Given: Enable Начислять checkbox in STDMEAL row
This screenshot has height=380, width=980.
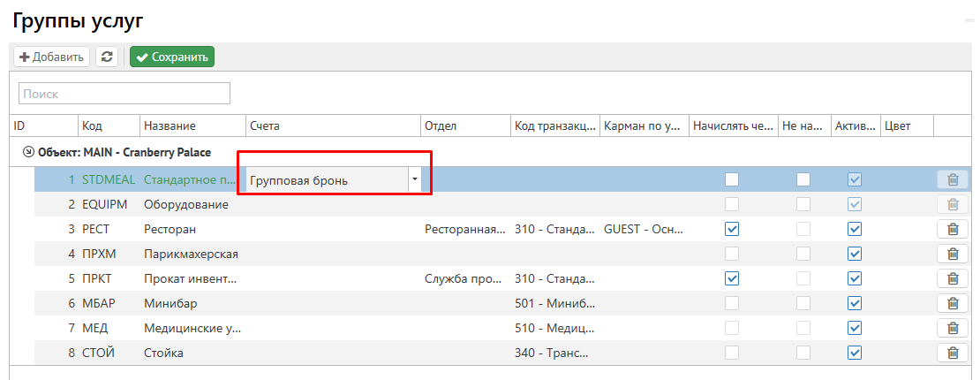Looking at the screenshot, I should coord(731,179).
